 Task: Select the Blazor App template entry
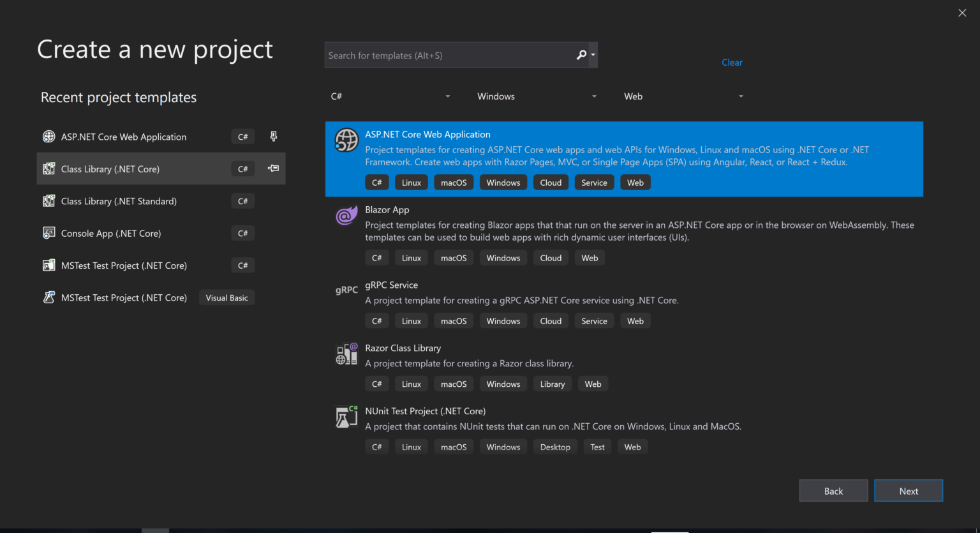(x=574, y=223)
